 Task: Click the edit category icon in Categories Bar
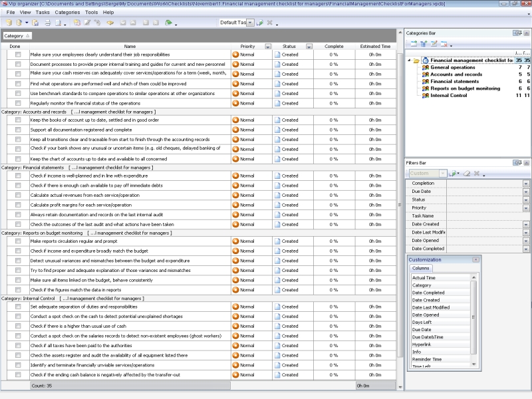coord(433,43)
